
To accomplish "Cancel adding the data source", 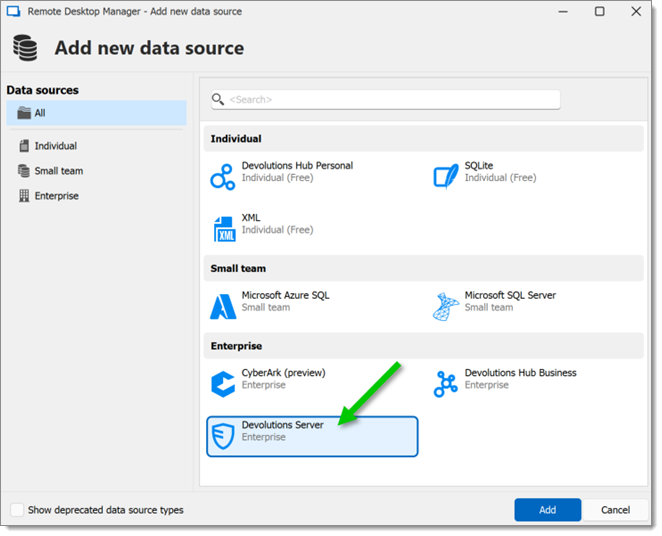I will coord(615,510).
